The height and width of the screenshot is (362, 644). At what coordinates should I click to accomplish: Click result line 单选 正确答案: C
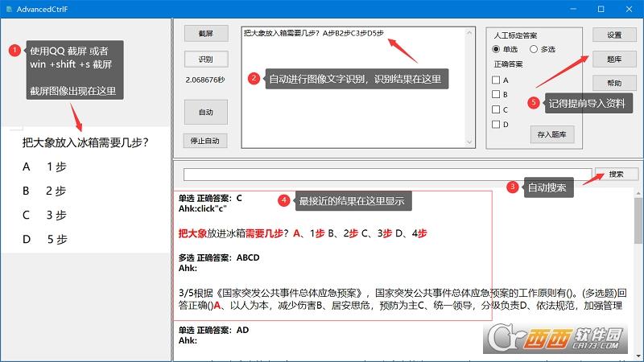[x=210, y=198]
